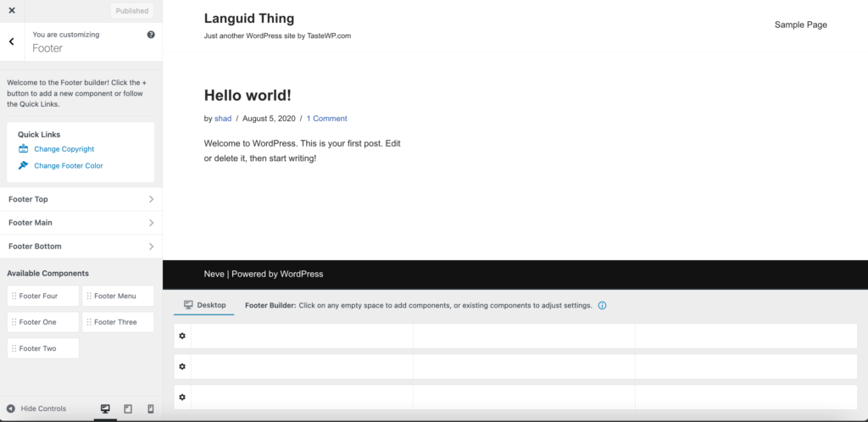868x422 pixels.
Task: Expand the Footer Bottom section
Action: click(x=81, y=246)
